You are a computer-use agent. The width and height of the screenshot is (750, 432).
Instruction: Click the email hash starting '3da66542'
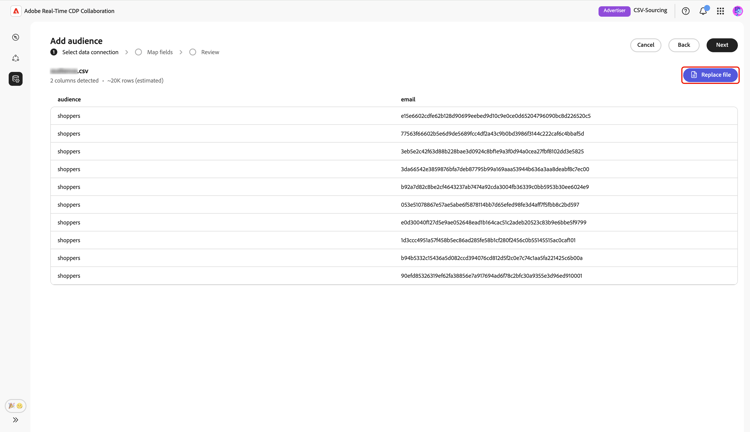495,169
